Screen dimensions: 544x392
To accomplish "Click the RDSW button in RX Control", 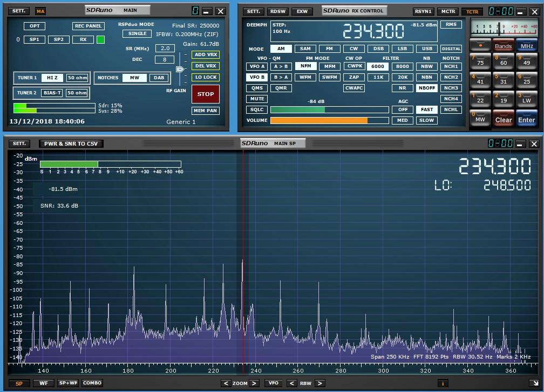I will coord(278,11).
